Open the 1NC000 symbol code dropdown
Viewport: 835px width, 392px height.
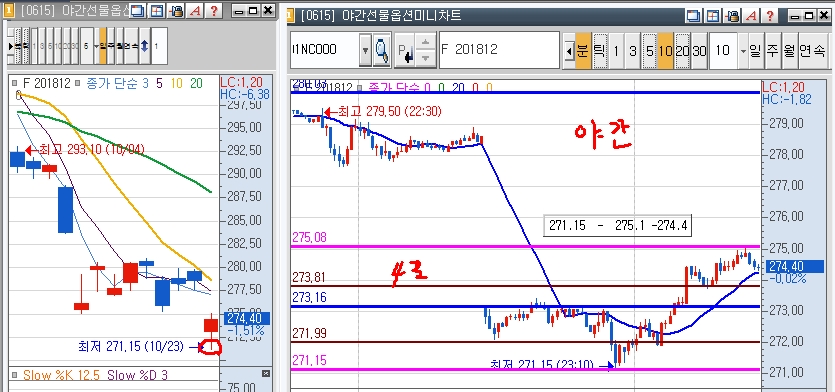click(x=365, y=51)
